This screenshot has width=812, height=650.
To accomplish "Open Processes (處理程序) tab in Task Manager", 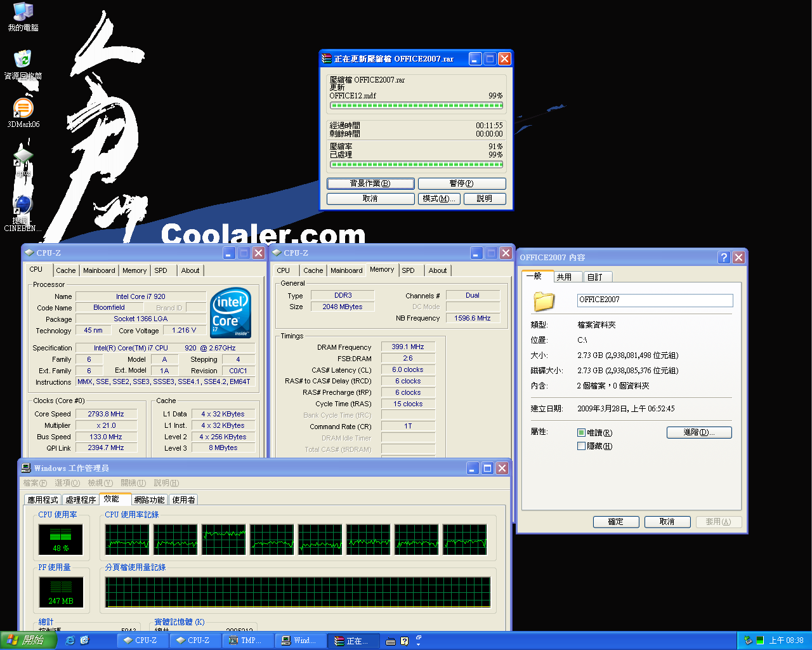I will pos(81,500).
